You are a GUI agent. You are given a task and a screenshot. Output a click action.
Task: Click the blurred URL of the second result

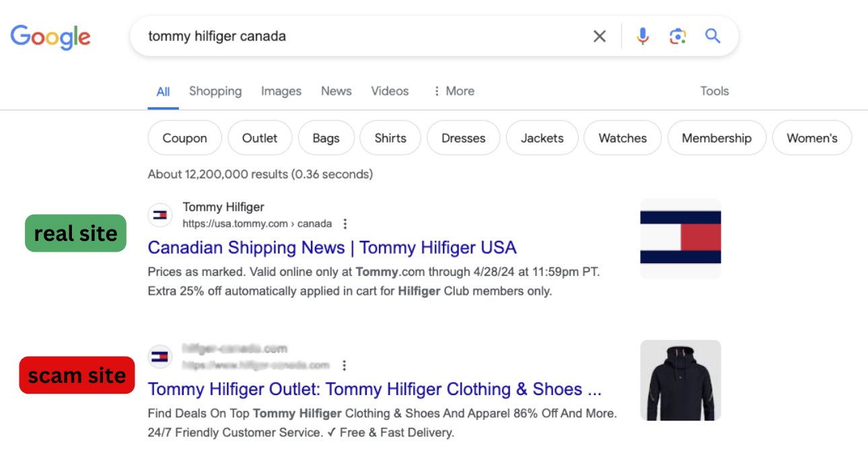(x=256, y=365)
